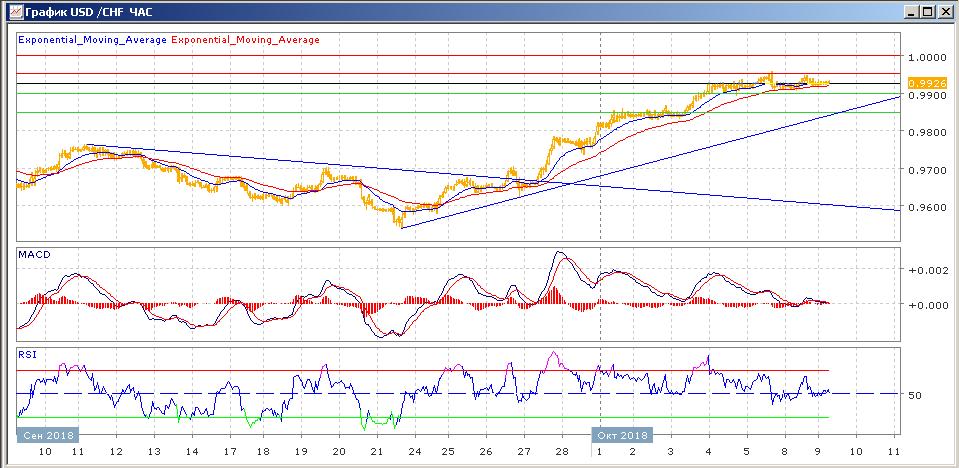Minimize the USD/CHF chart window
959x468 pixels.
click(913, 12)
